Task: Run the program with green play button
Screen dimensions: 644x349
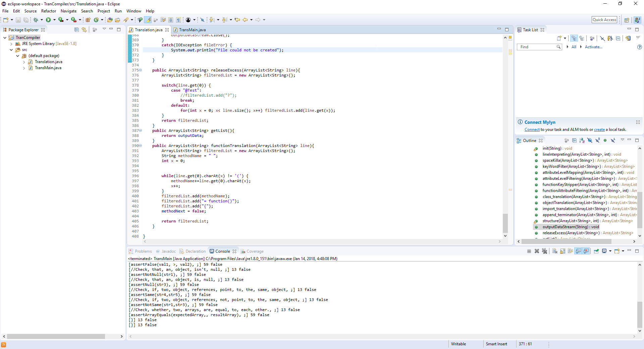Action: pos(48,20)
